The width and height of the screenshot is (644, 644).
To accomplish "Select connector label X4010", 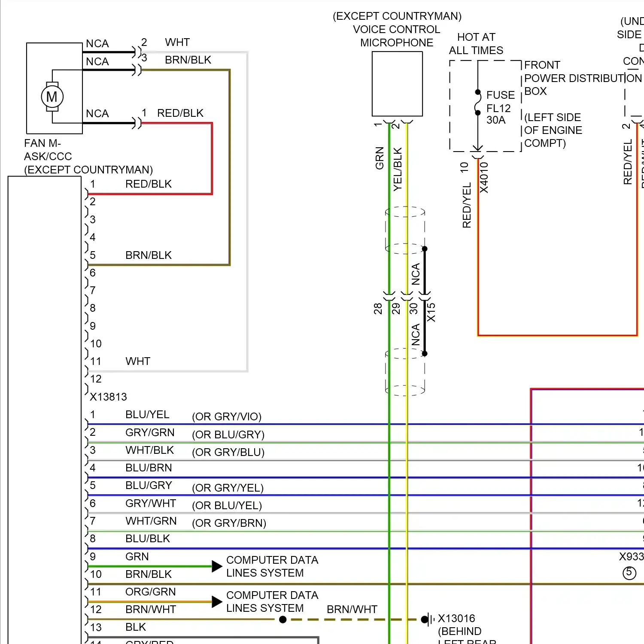I will click(484, 177).
